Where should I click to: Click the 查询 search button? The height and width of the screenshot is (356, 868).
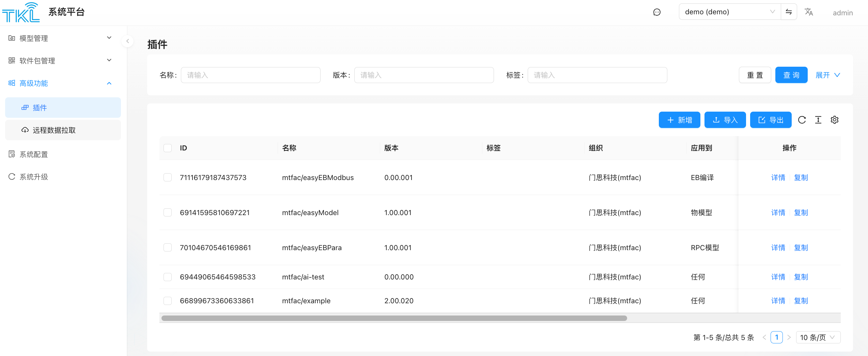(791, 75)
